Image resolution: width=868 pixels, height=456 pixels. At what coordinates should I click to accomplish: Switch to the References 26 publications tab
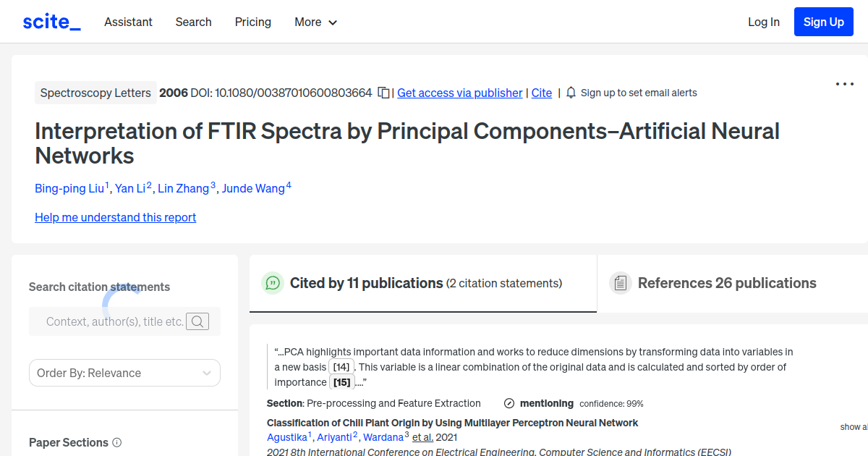726,283
